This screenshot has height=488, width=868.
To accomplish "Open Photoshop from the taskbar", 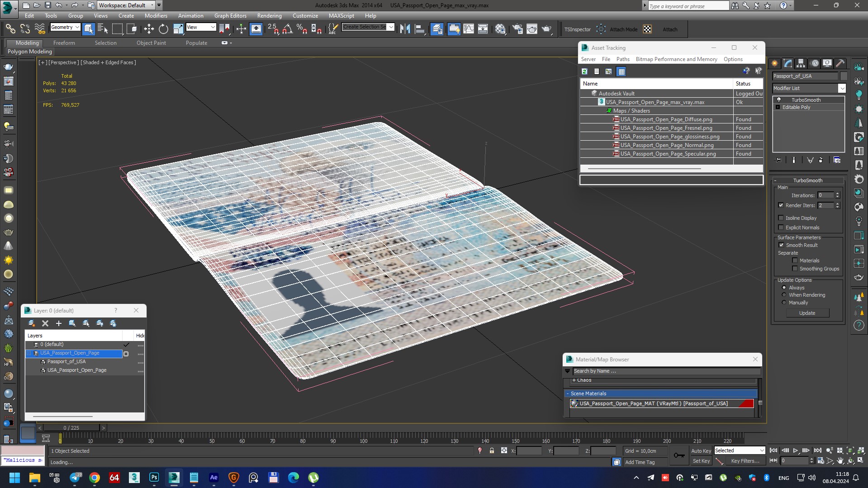I will 154,478.
